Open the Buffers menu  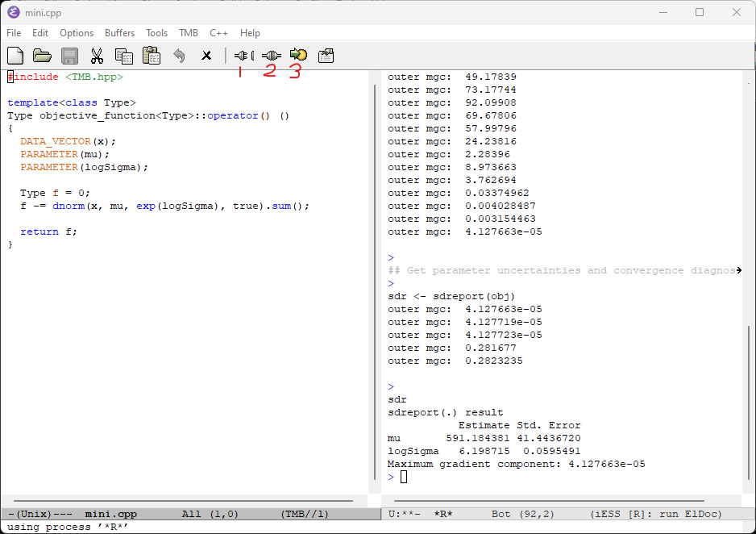(x=120, y=33)
